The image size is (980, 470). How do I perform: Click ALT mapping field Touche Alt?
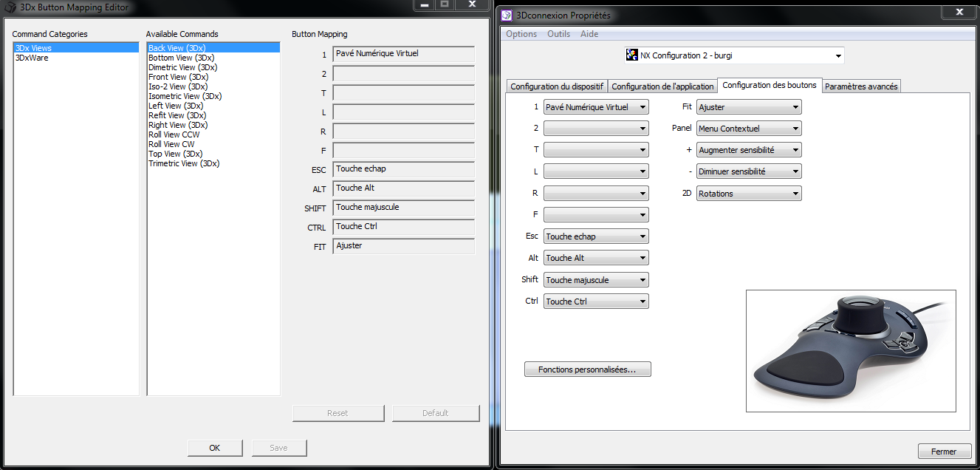click(x=404, y=188)
